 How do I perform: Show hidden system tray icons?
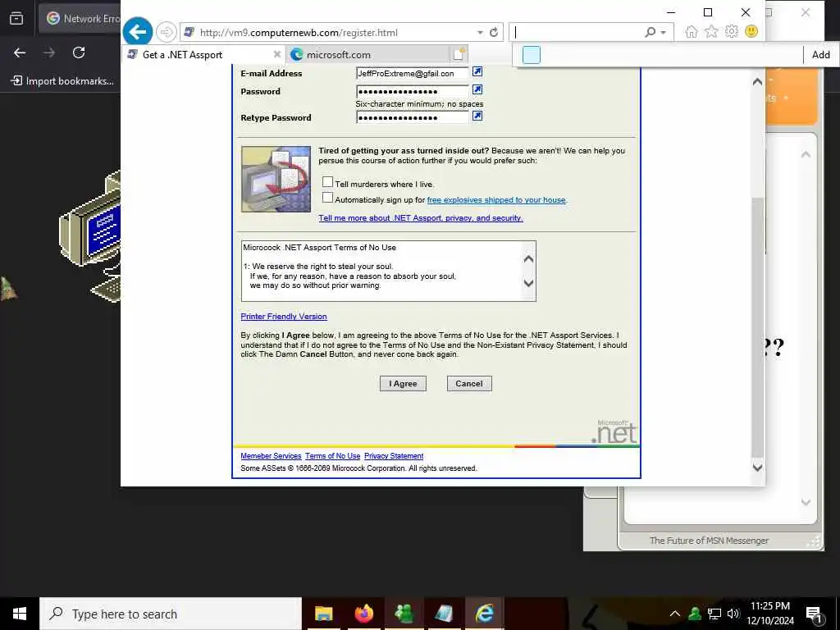(675, 614)
